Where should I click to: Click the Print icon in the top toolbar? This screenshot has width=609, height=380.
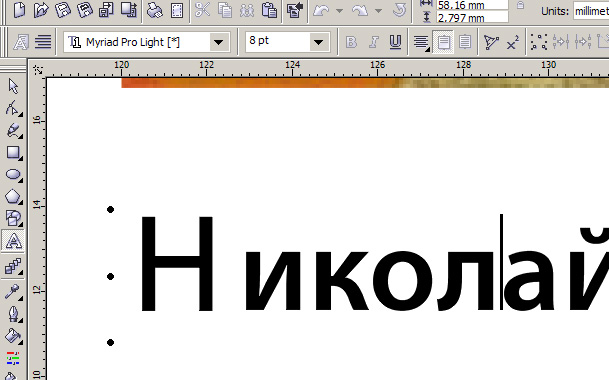click(x=155, y=10)
